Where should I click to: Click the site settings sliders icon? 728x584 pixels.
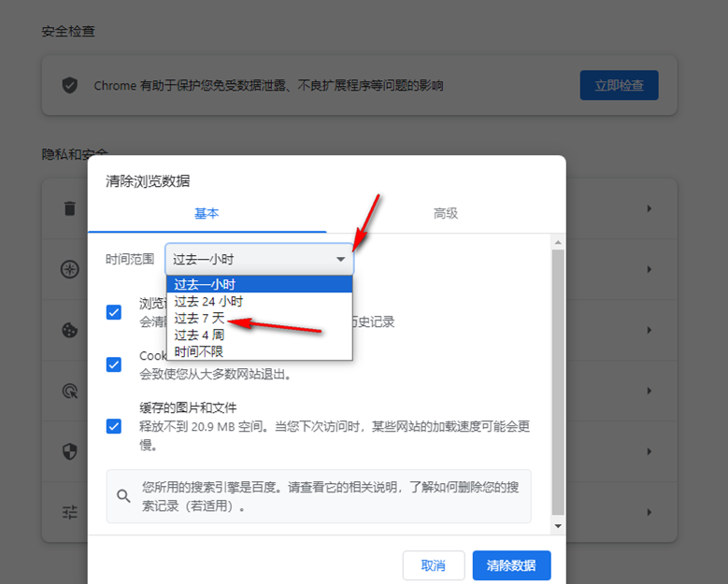(70, 512)
